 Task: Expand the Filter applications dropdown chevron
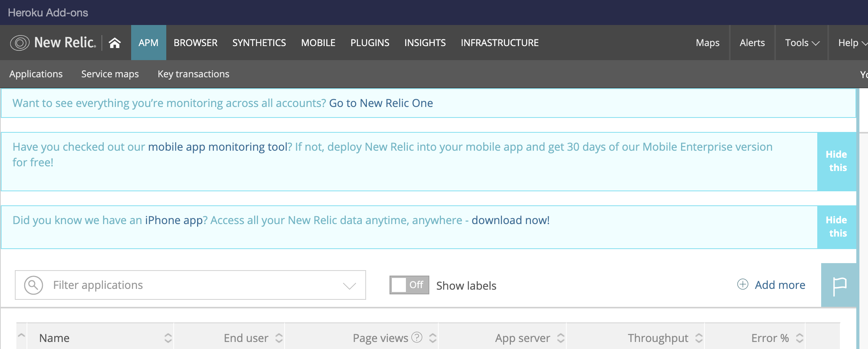click(x=349, y=286)
